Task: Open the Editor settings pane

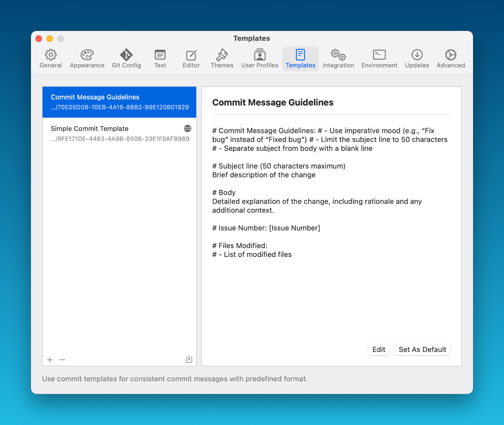Action: [191, 59]
